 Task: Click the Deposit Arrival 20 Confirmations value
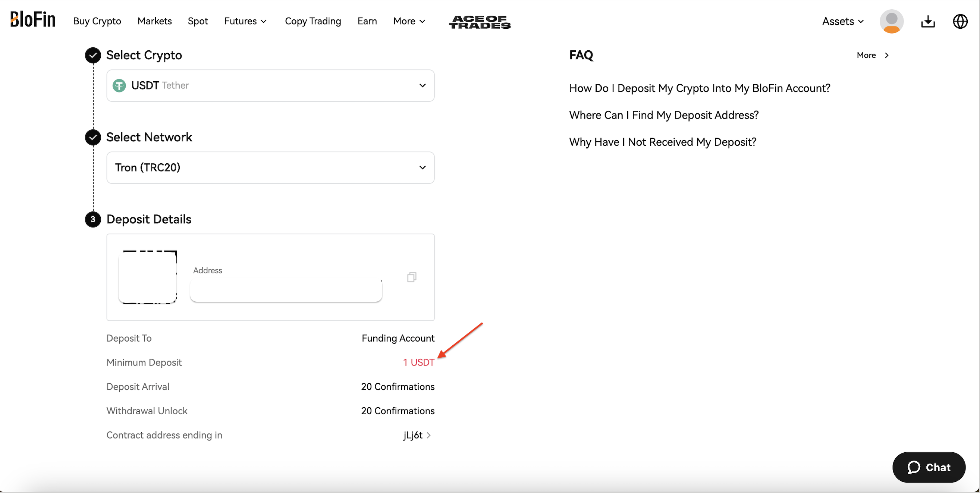pos(398,386)
